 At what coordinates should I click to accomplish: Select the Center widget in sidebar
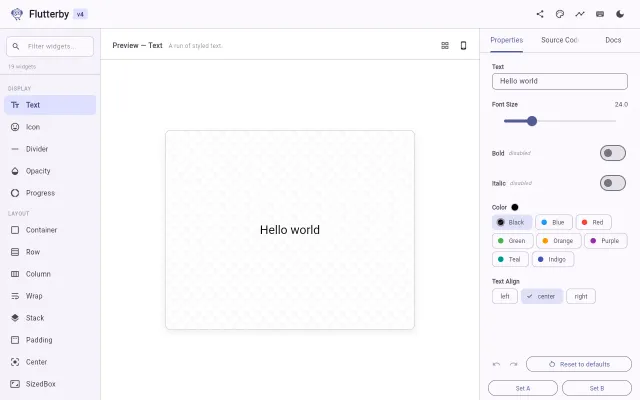coord(50,362)
